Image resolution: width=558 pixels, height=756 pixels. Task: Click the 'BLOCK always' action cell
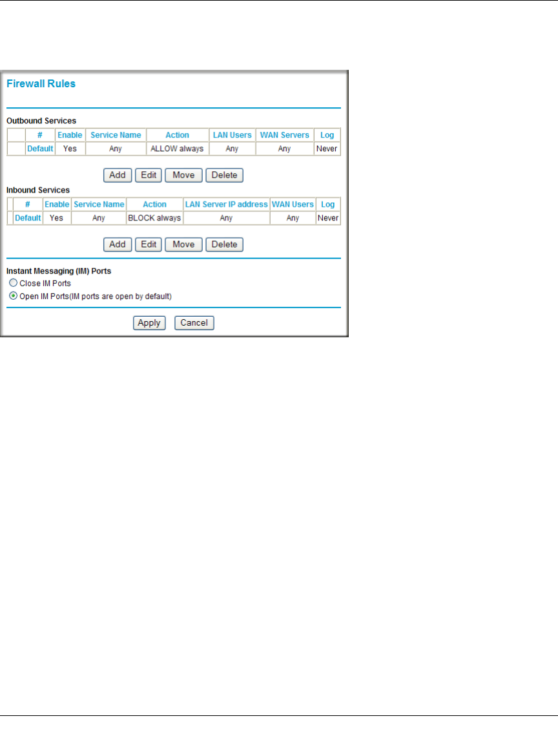(x=155, y=218)
